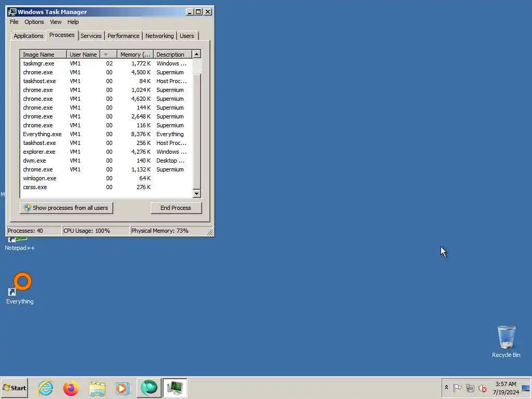The height and width of the screenshot is (399, 532).
Task: Click the Processes: 40 status entry
Action: 34,231
